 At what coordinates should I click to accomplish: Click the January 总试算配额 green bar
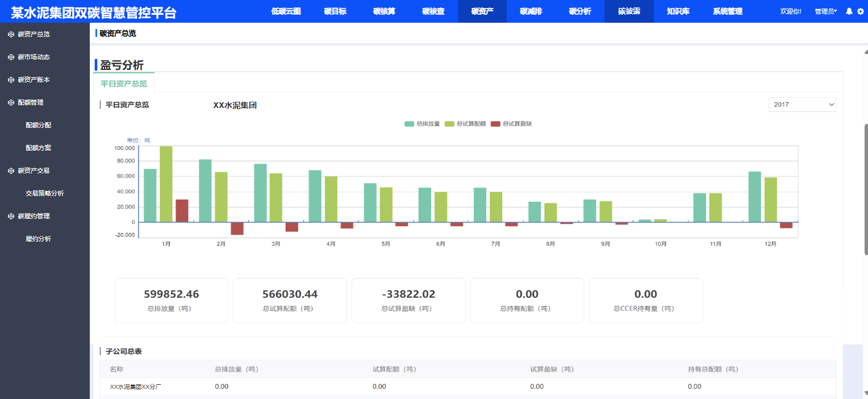tap(166, 184)
